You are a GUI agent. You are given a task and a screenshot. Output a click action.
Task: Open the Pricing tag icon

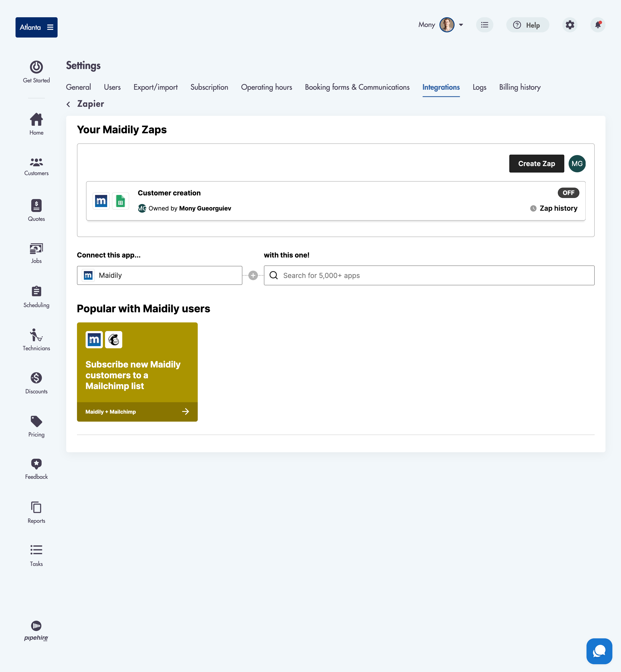tap(36, 425)
